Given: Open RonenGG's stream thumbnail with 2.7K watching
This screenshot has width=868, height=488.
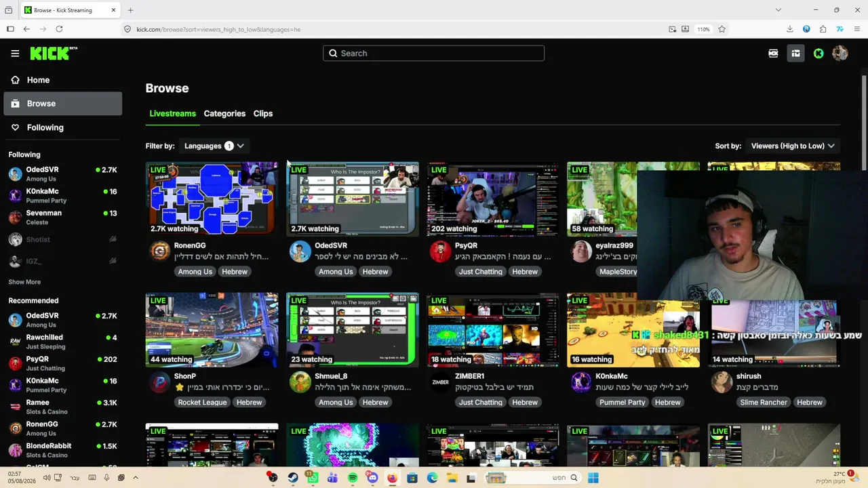Looking at the screenshot, I should coord(212,199).
